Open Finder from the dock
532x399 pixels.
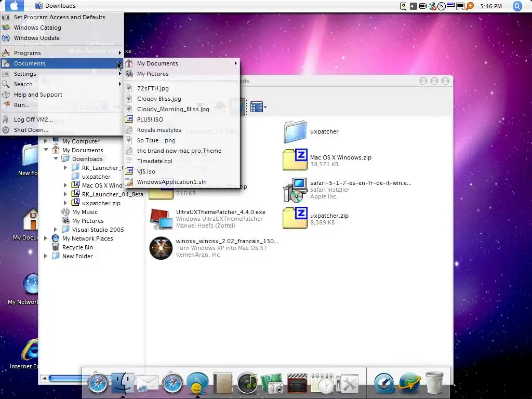[123, 383]
